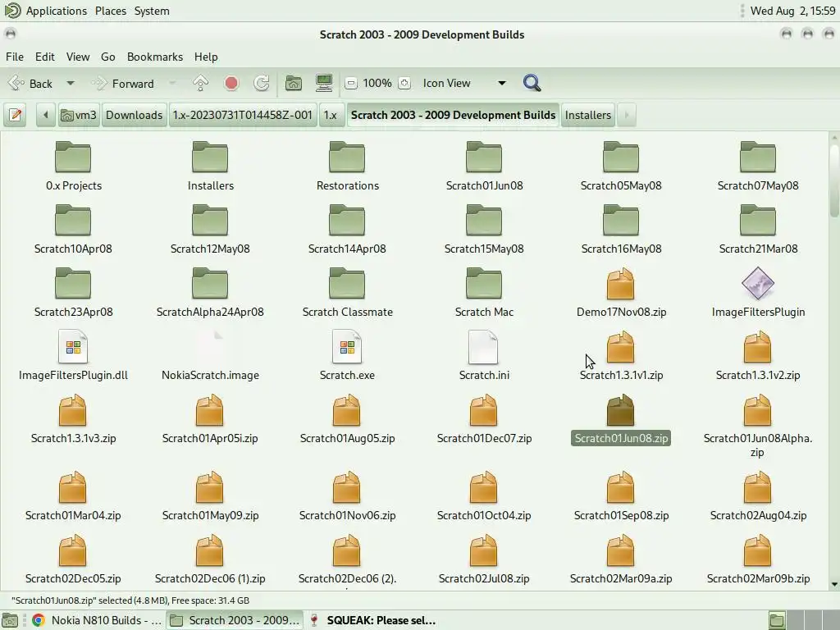Click the zoom in plus icon
840x630 pixels.
(404, 83)
